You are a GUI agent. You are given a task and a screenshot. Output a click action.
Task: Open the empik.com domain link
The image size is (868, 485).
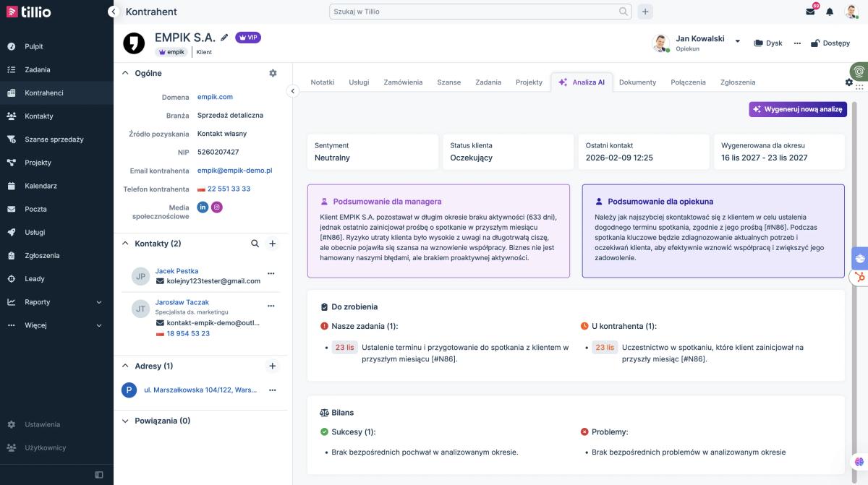pos(215,97)
